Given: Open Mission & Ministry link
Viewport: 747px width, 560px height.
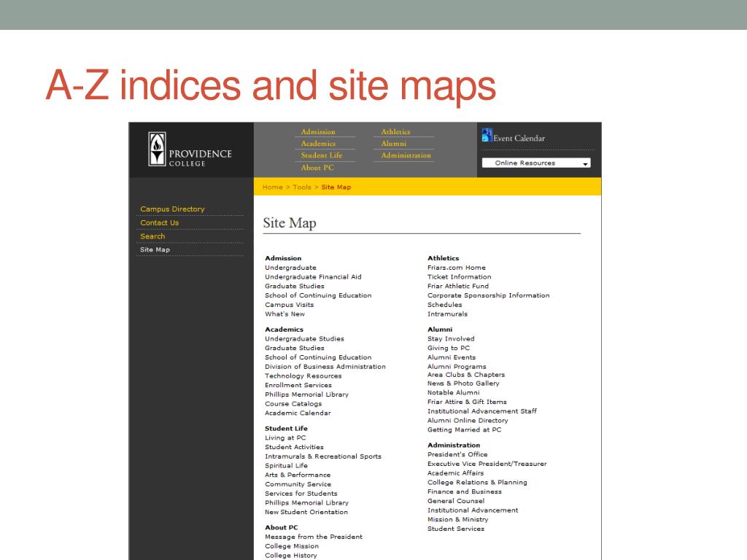Looking at the screenshot, I should point(457,519).
